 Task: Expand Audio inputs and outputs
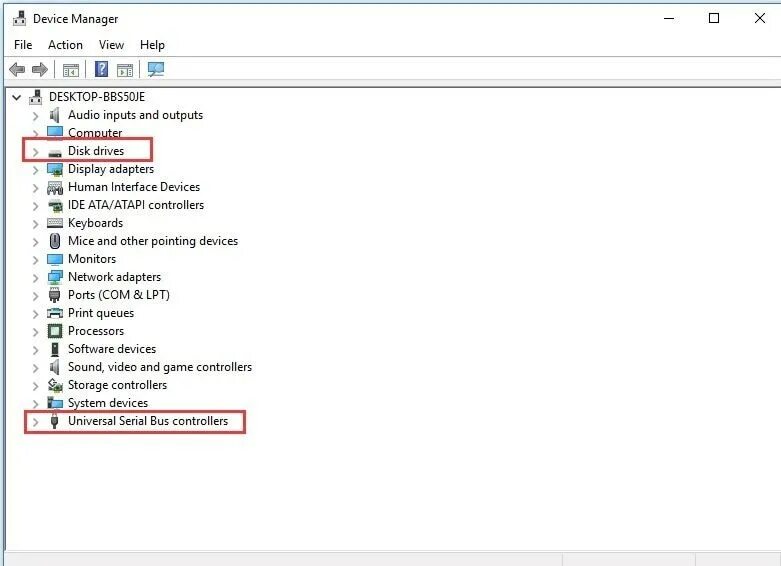click(x=35, y=116)
